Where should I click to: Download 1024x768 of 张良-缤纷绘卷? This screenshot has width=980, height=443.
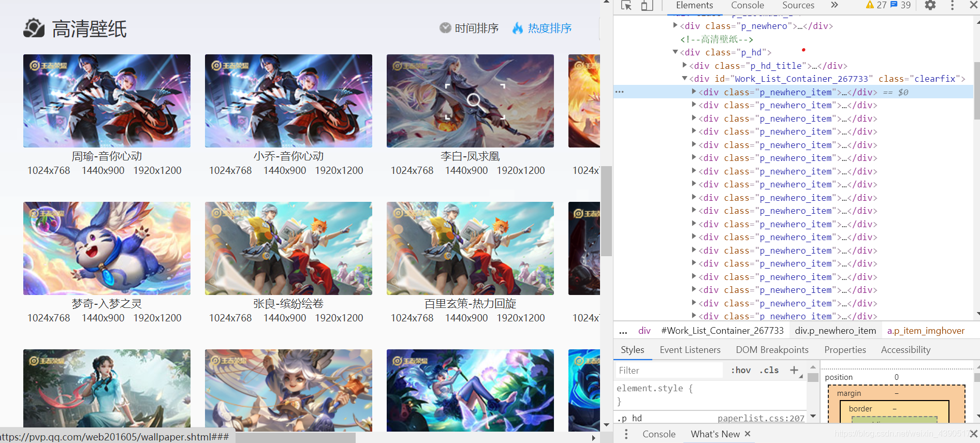click(230, 318)
